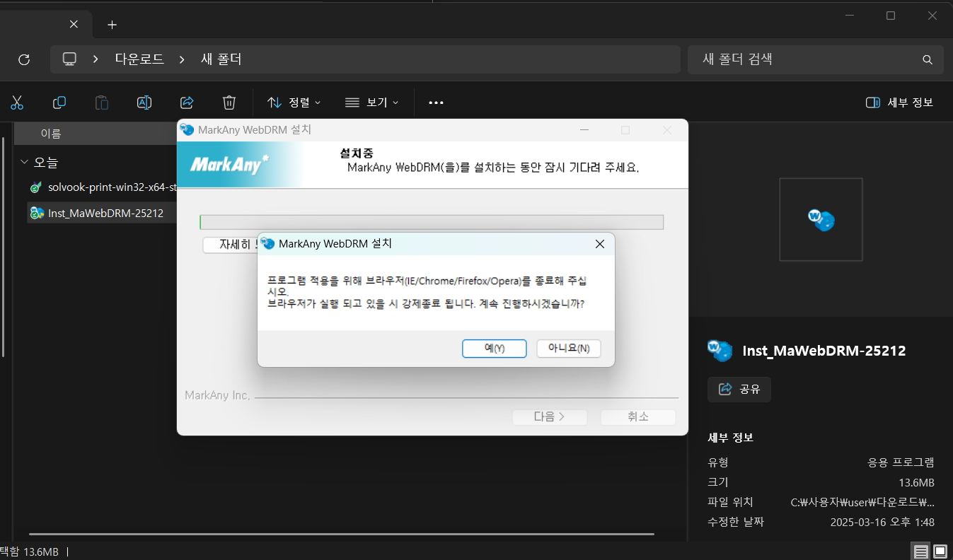953x560 pixels.
Task: Click Inst_MaWebDRM-25212 title in details pane
Action: point(824,351)
